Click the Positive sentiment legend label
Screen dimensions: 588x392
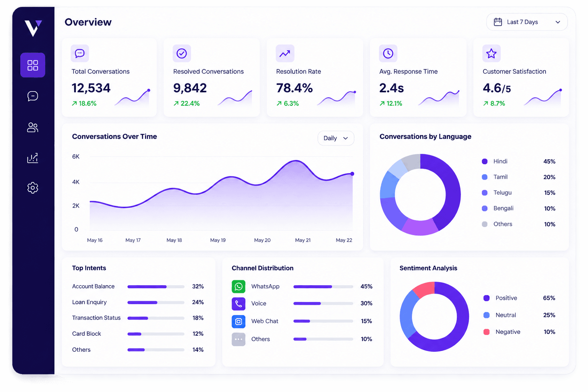tap(506, 298)
